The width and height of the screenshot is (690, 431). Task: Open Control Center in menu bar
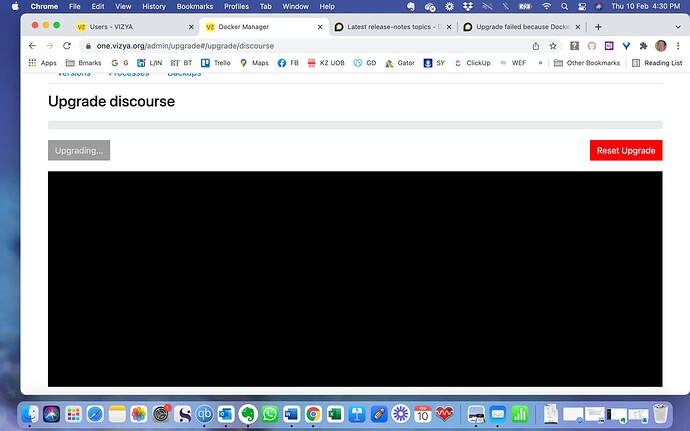[582, 7]
